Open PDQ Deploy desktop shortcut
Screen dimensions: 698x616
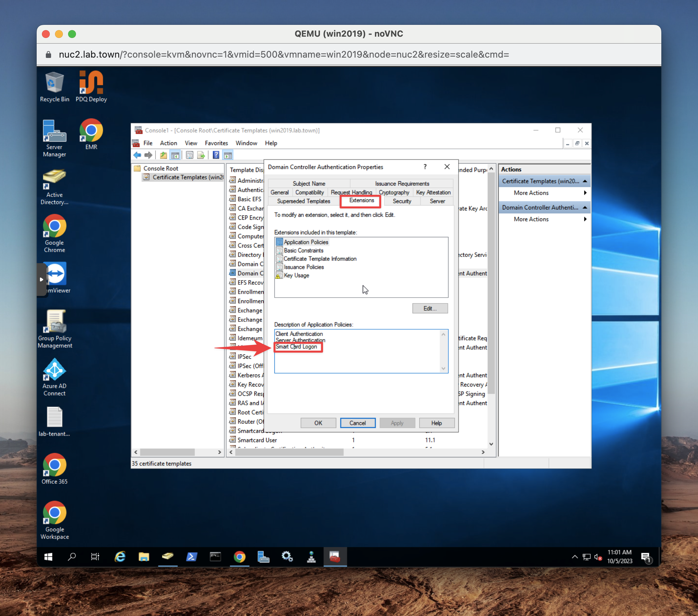pos(91,87)
